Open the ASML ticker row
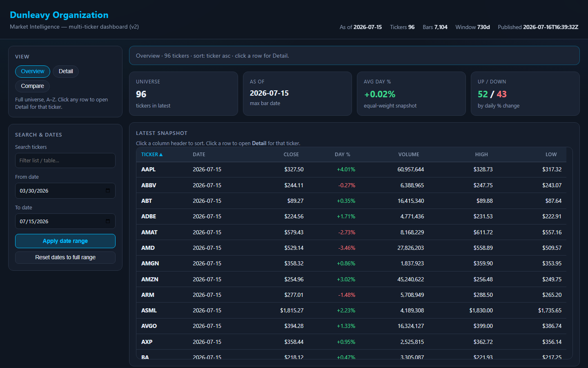Image resolution: width=588 pixels, height=368 pixels. [351, 310]
